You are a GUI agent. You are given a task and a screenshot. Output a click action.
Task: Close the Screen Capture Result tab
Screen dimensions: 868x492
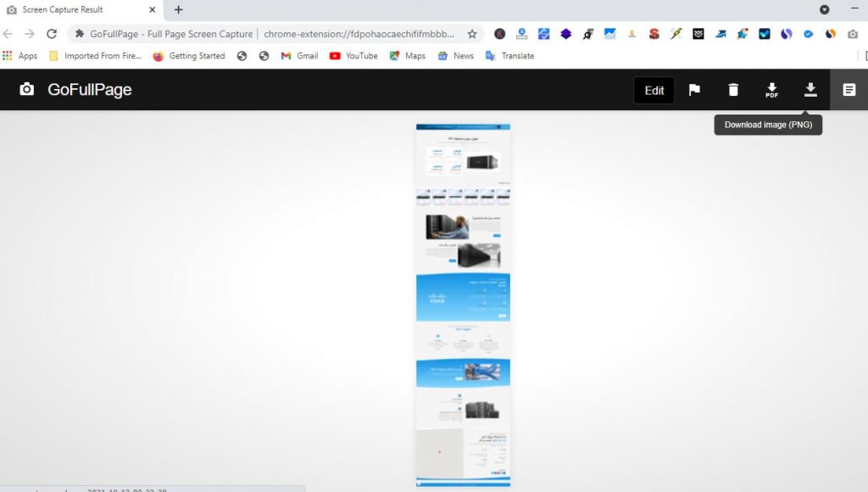(x=153, y=9)
